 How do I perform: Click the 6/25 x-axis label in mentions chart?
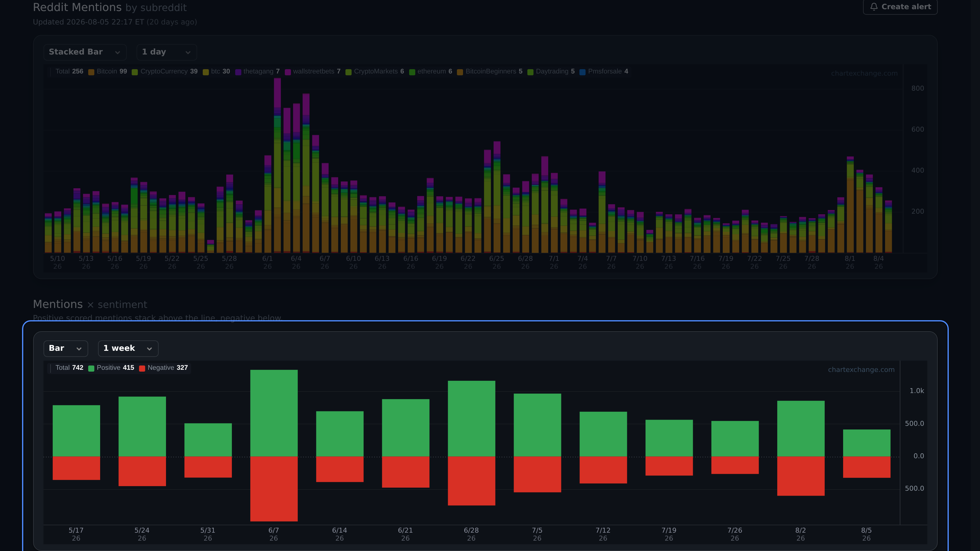[x=496, y=262]
